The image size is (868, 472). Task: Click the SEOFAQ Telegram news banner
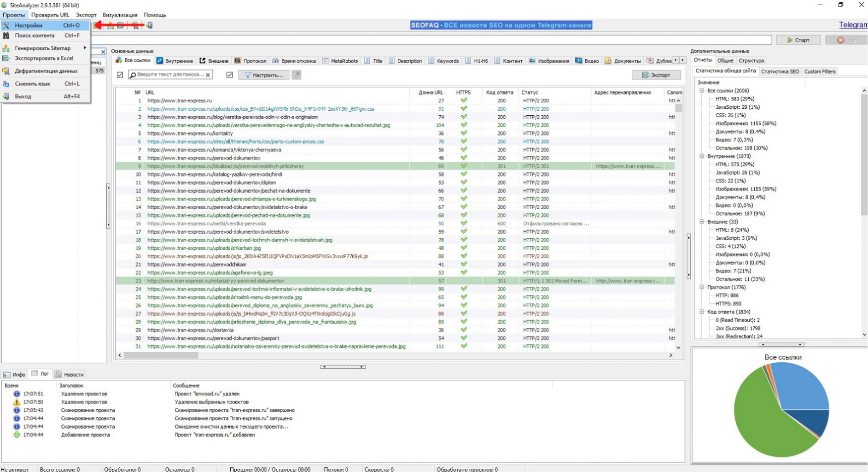(501, 25)
